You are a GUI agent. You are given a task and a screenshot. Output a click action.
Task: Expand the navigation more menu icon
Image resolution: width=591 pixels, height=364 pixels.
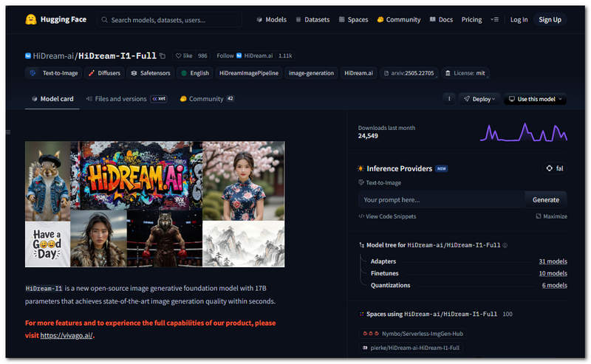pyautogui.click(x=494, y=20)
